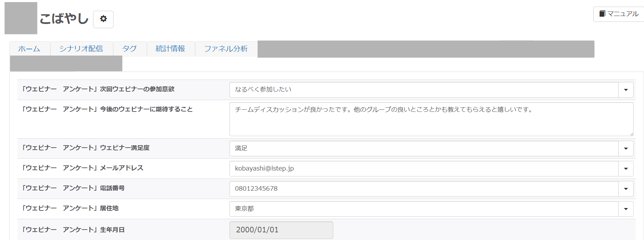Expand dropdown arrow for 居住地
The height and width of the screenshot is (240, 644).
[626, 209]
